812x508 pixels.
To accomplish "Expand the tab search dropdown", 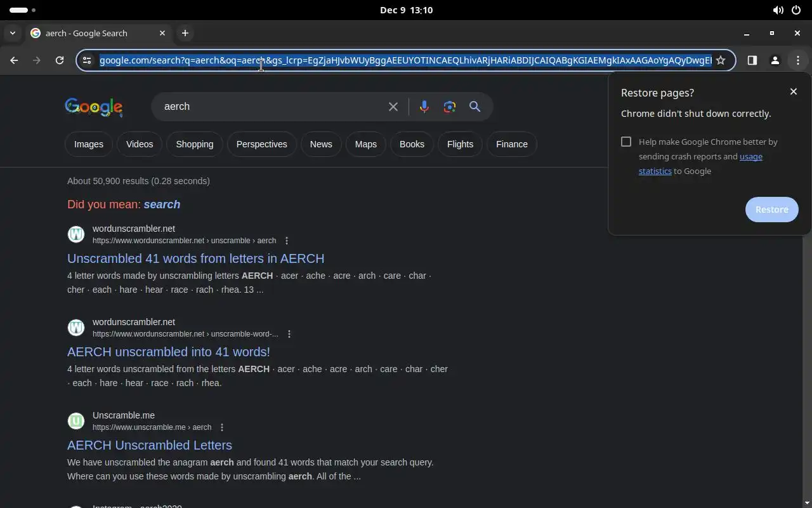I will [13, 33].
